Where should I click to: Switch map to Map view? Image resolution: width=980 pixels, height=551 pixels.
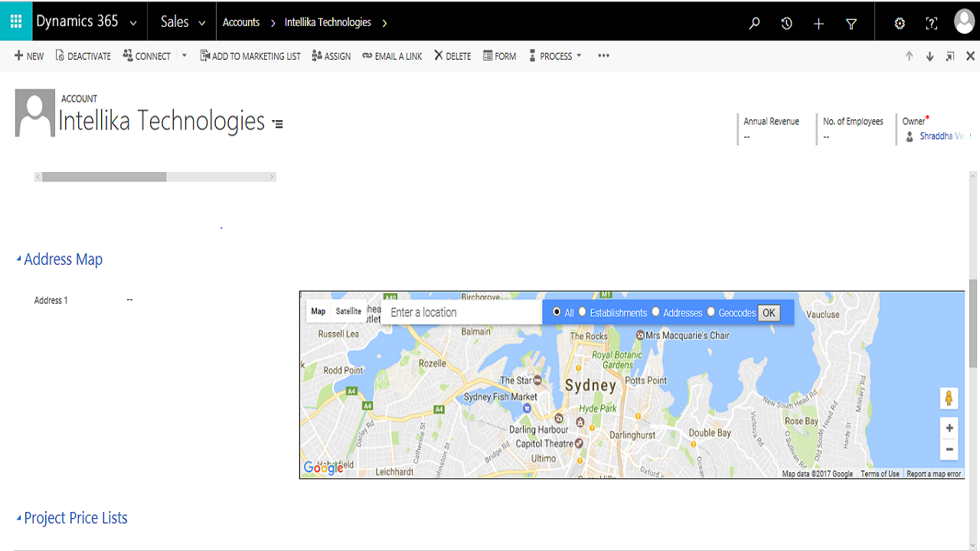[318, 311]
